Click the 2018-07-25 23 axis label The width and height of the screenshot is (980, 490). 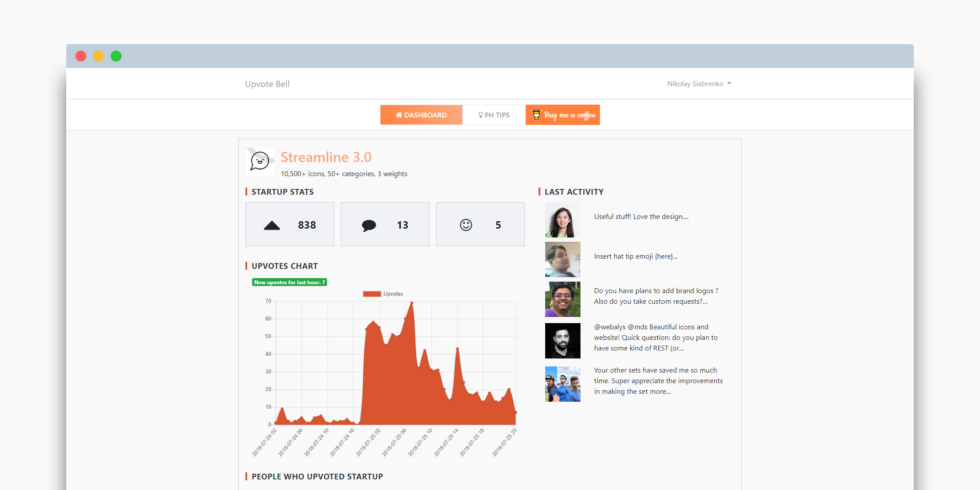(x=505, y=442)
